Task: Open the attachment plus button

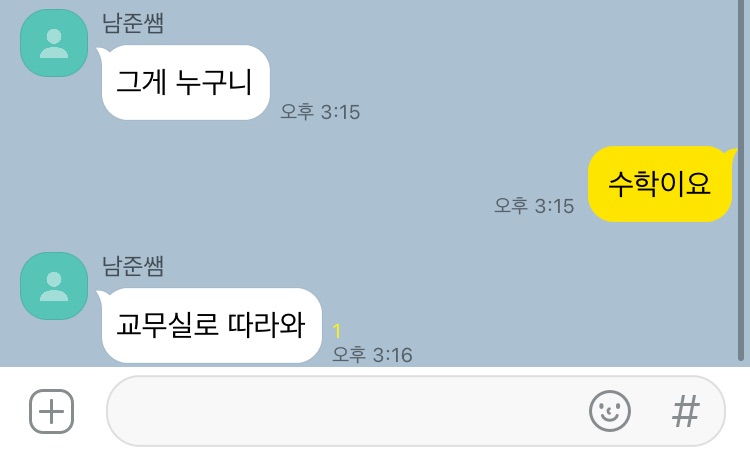Action: pyautogui.click(x=52, y=411)
